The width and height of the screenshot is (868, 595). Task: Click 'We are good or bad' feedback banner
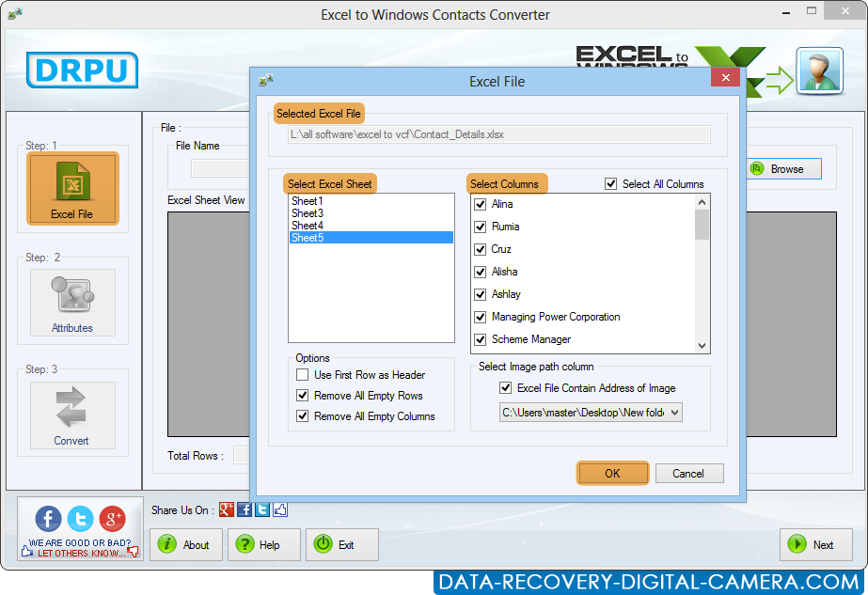point(80,548)
